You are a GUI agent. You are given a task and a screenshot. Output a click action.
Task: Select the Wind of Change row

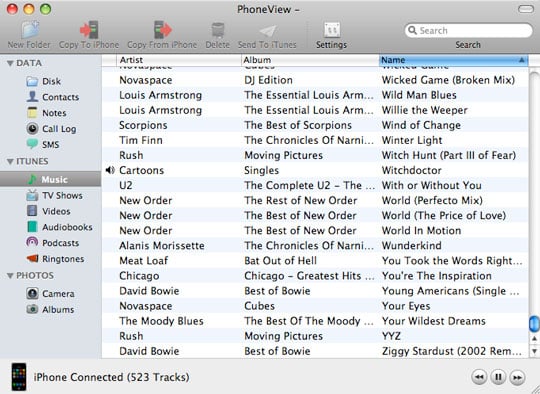click(x=315, y=125)
